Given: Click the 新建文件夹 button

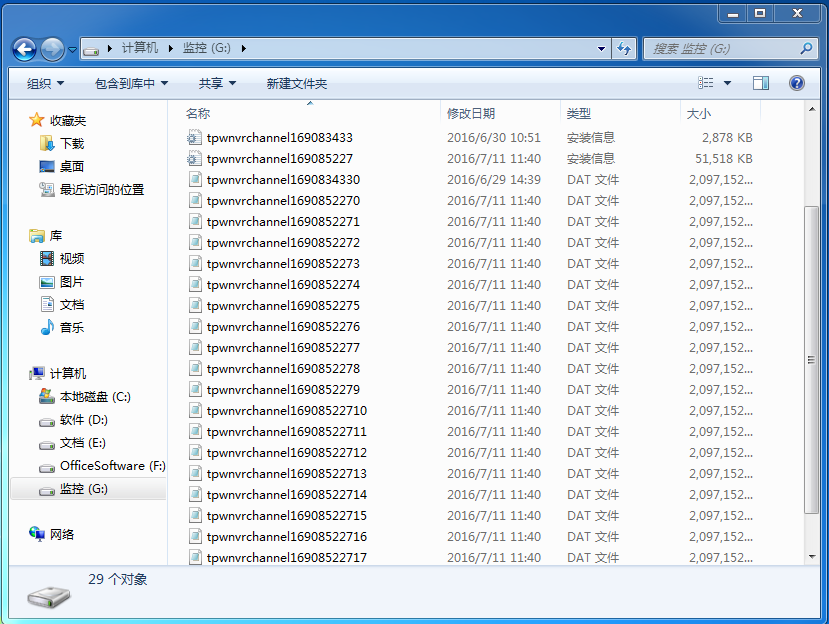Looking at the screenshot, I should tap(296, 83).
